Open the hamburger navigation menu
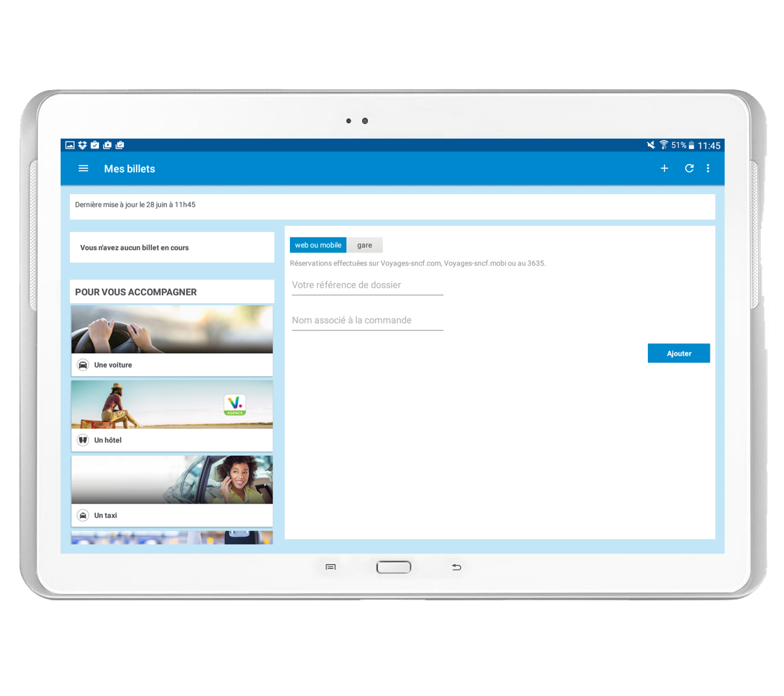784x696 pixels. pos(83,168)
